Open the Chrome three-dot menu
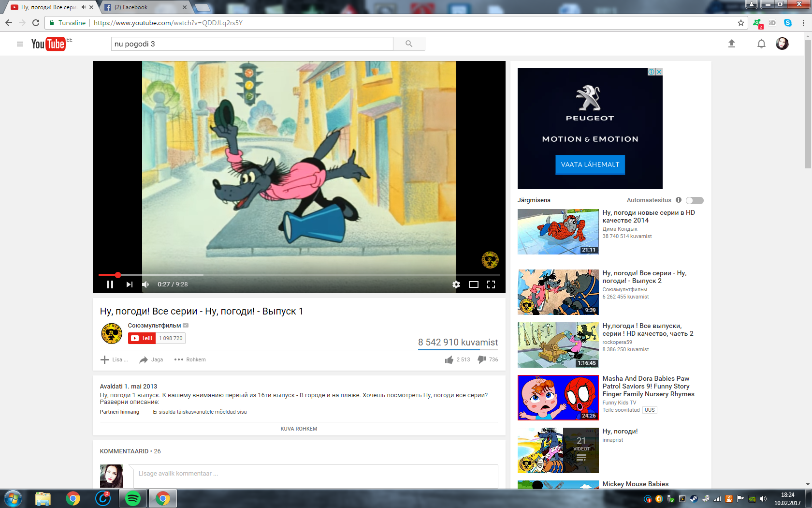812x508 pixels. [x=803, y=23]
